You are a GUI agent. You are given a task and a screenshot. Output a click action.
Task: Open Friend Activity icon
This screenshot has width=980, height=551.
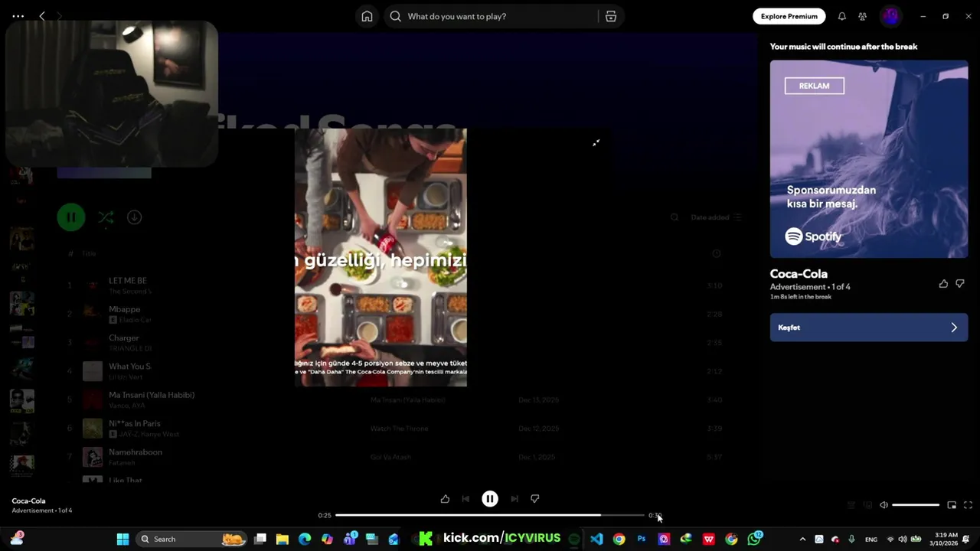862,16
